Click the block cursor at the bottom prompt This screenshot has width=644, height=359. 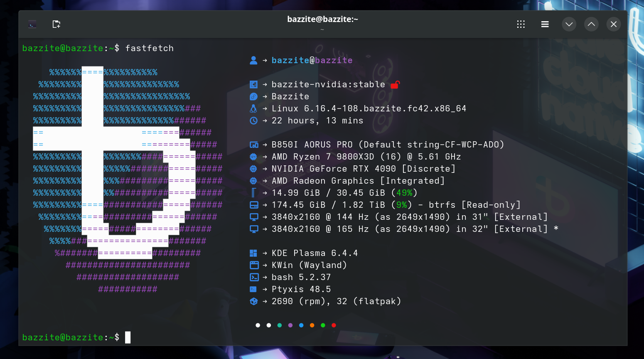pos(128,337)
